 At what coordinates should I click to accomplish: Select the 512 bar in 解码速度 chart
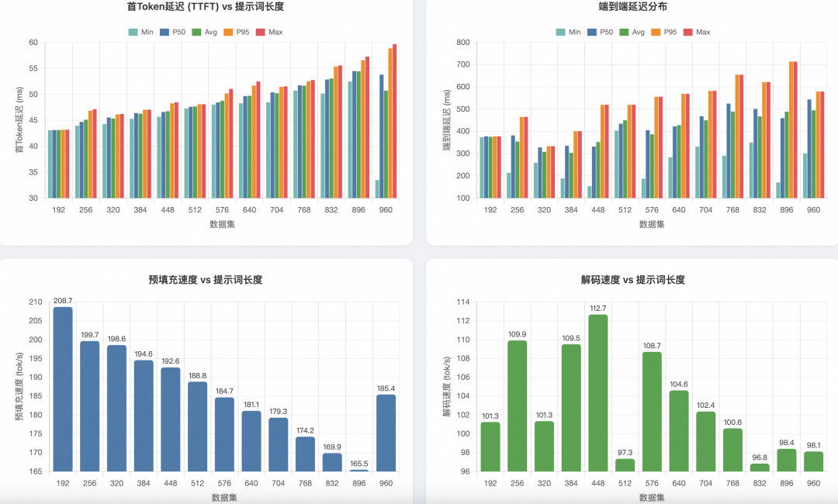(625, 465)
